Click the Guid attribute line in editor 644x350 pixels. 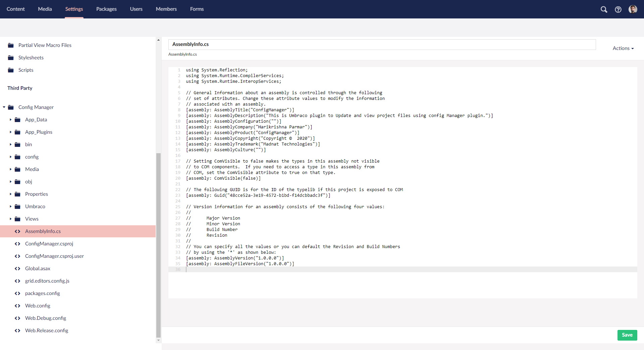258,195
